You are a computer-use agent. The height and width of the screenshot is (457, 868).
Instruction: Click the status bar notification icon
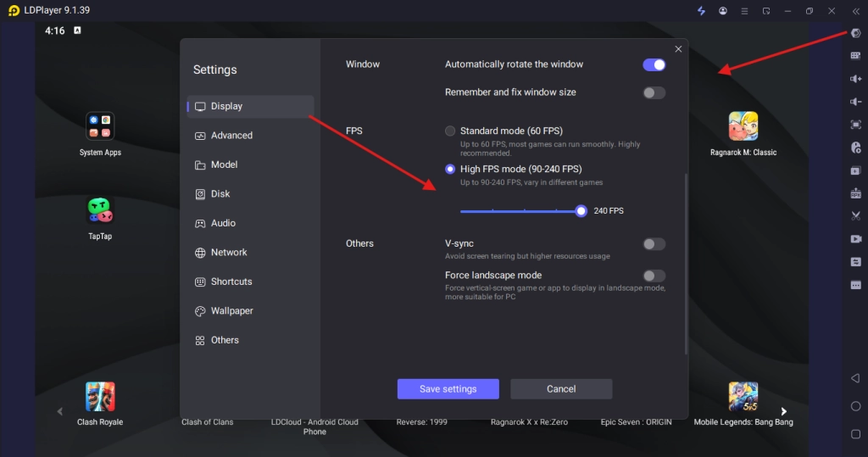pyautogui.click(x=77, y=31)
